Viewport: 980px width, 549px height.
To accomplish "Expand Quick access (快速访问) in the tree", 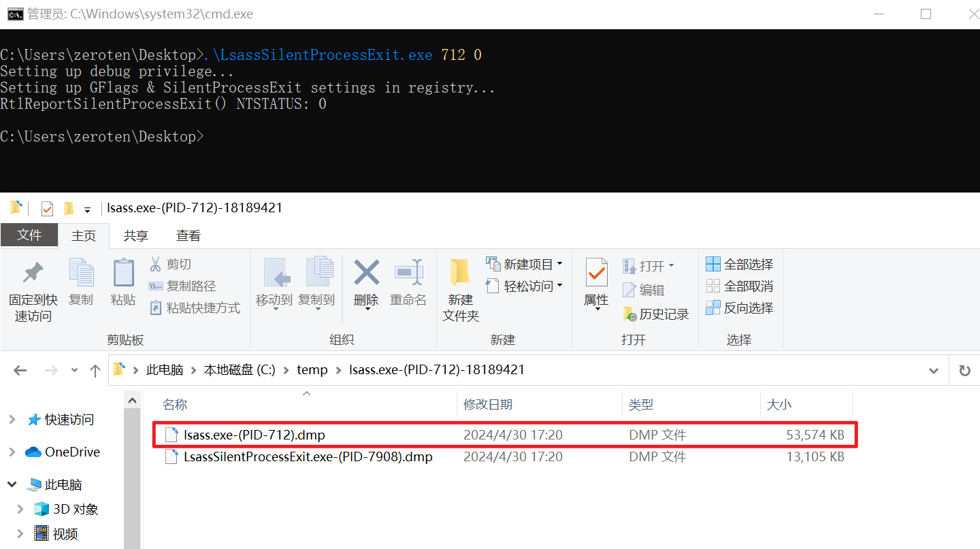I will tap(12, 420).
